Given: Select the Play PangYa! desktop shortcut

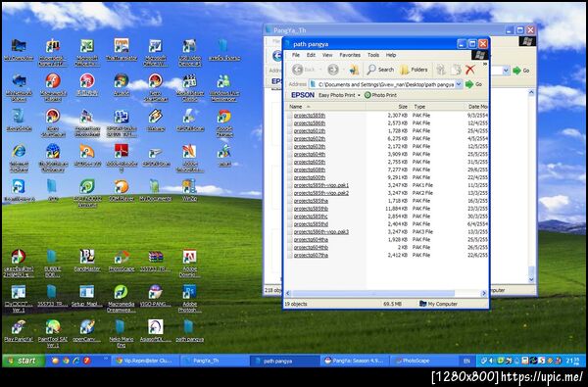Looking at the screenshot, I should (x=19, y=330).
